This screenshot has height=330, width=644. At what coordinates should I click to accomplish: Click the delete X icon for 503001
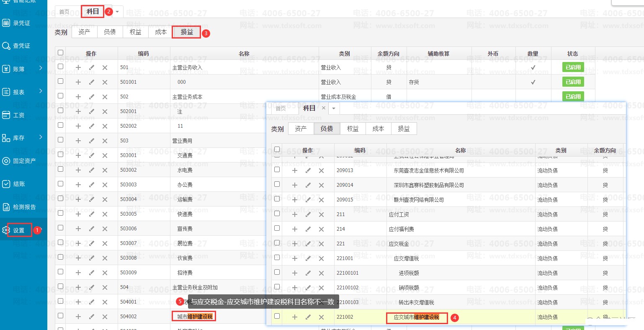click(105, 155)
